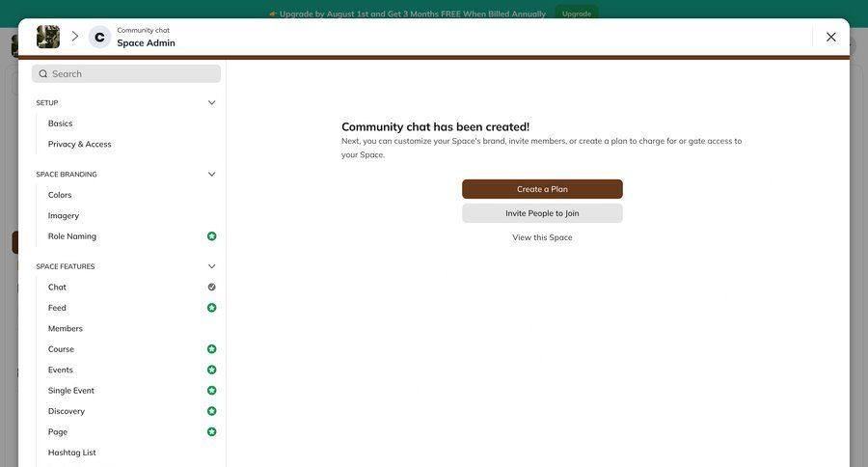The width and height of the screenshot is (868, 467).
Task: Click the network avatar thumbnail in header
Action: [48, 37]
